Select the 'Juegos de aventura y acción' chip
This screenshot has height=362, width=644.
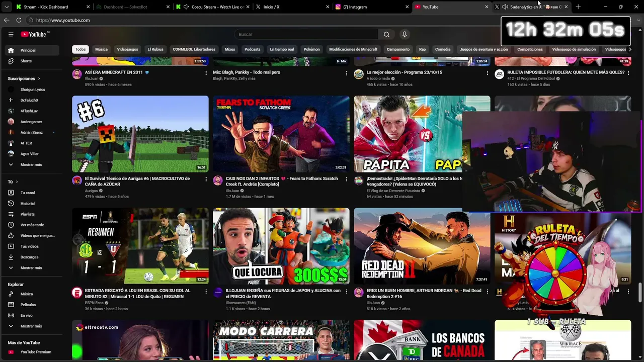click(x=484, y=49)
